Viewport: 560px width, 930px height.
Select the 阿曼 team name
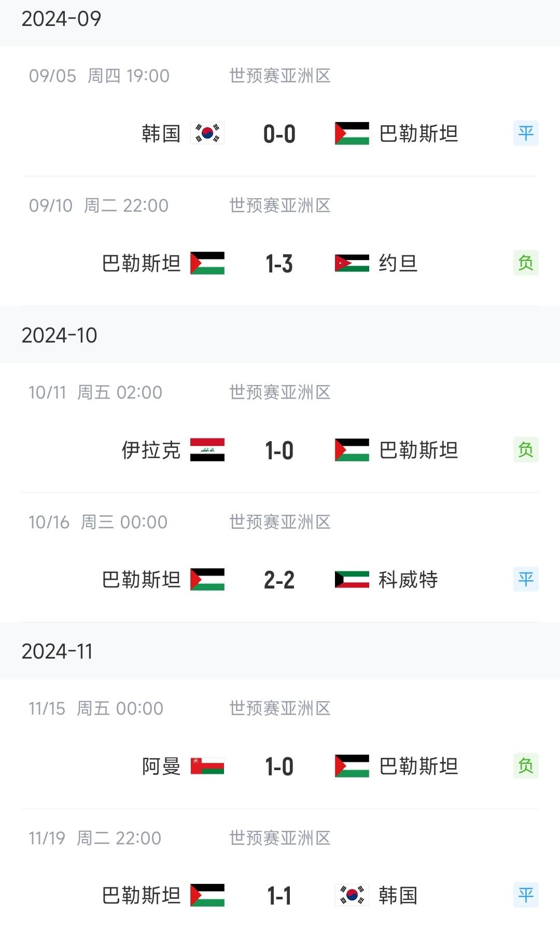click(161, 766)
